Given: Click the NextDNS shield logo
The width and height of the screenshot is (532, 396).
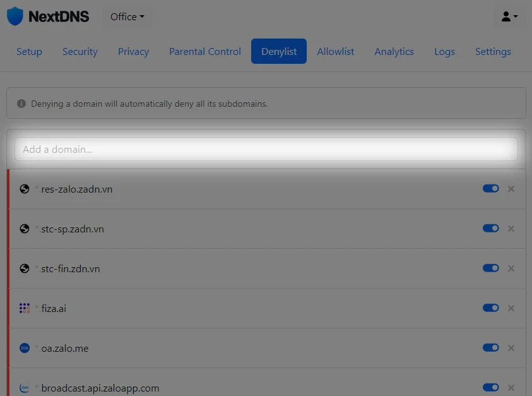Looking at the screenshot, I should pos(15,16).
